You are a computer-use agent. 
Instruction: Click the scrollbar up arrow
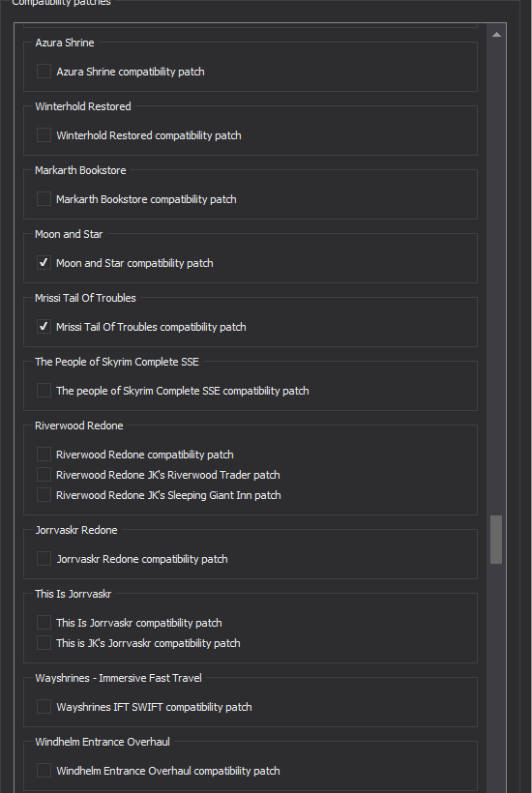(x=496, y=35)
